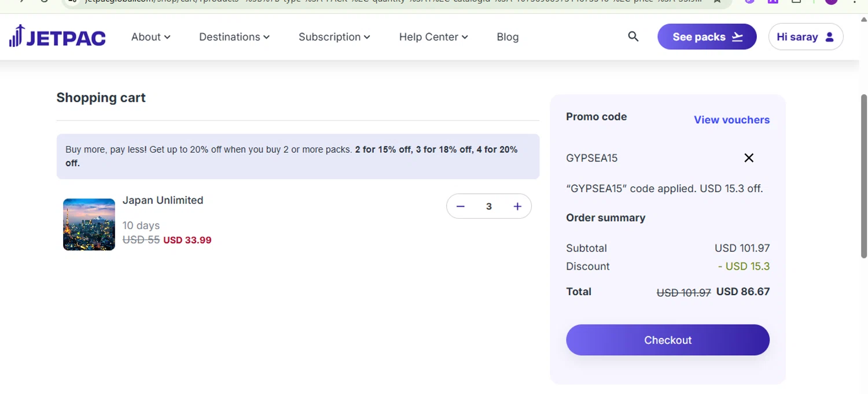Open the Japan Unlimited pack thumbnail
Image resolution: width=868 pixels, height=394 pixels.
tap(89, 224)
